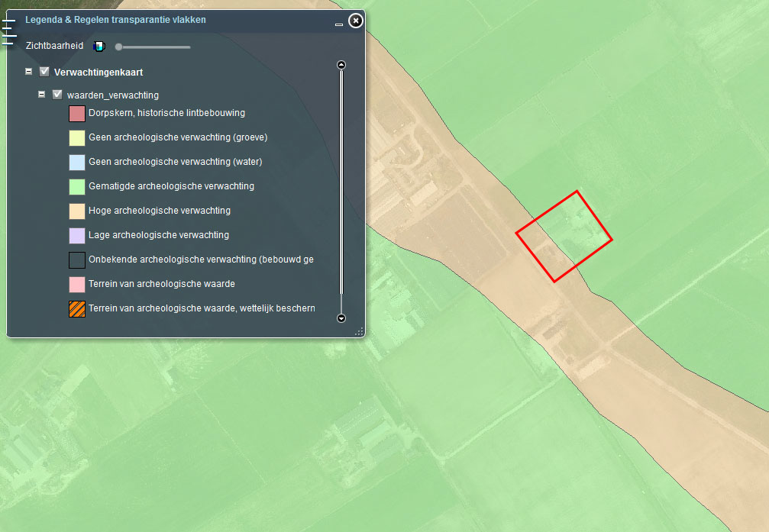This screenshot has height=532, width=769.
Task: Click the resize grip of legend panel
Action: pos(358,332)
